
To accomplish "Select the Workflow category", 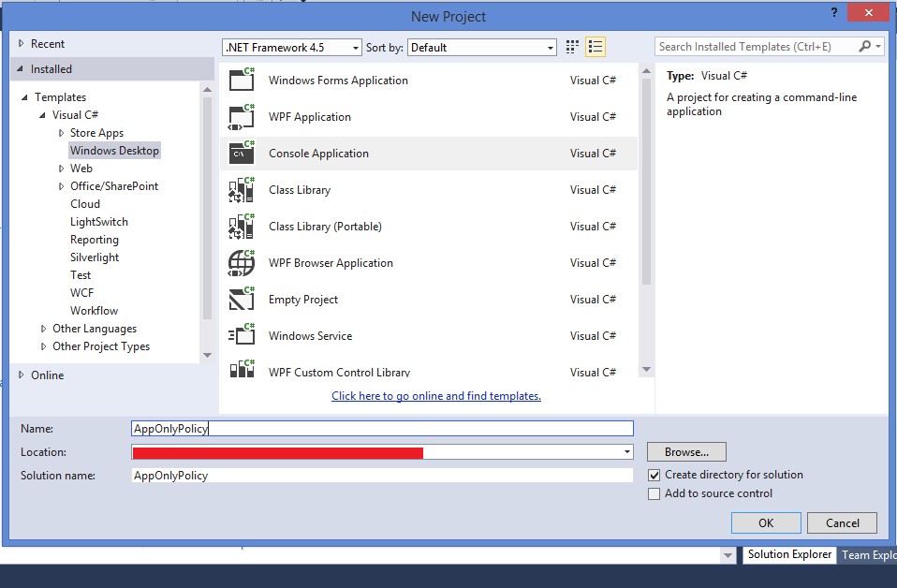I will point(95,310).
